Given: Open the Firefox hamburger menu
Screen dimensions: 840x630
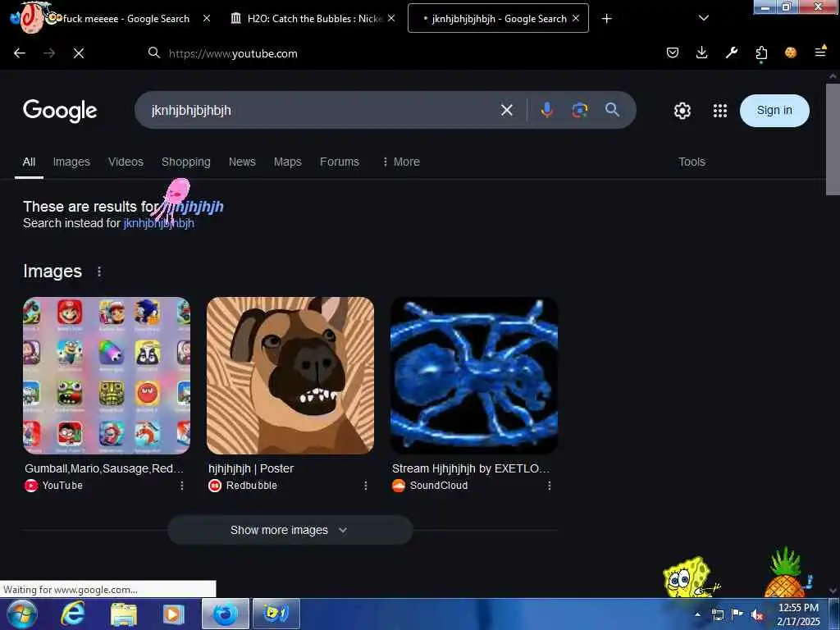Looking at the screenshot, I should tap(820, 52).
